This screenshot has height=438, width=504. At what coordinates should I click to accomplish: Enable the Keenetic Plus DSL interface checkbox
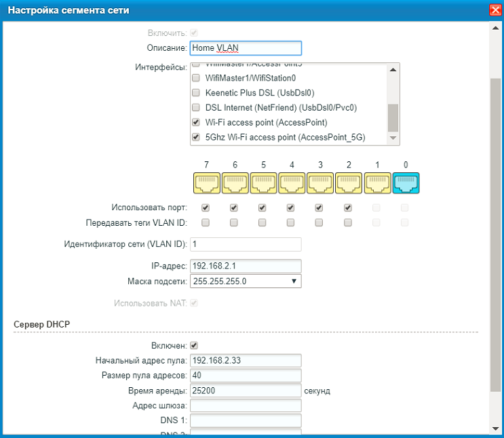point(196,92)
